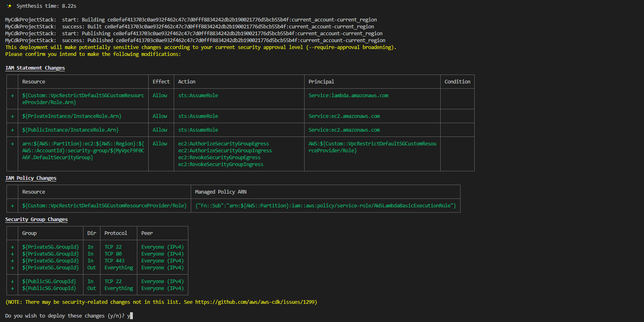Click the PublicInstance/InstanceRole.Arn resource cell
644x322 pixels.
(x=70, y=130)
